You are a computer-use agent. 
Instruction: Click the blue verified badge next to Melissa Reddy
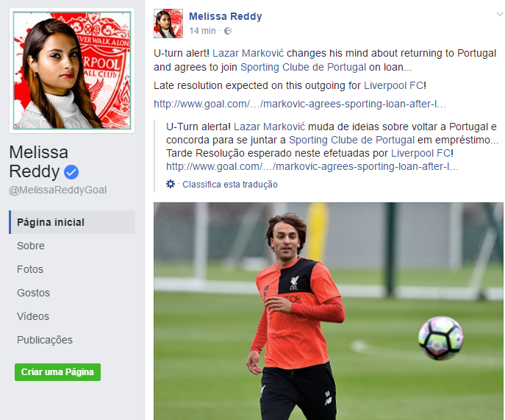click(x=71, y=172)
